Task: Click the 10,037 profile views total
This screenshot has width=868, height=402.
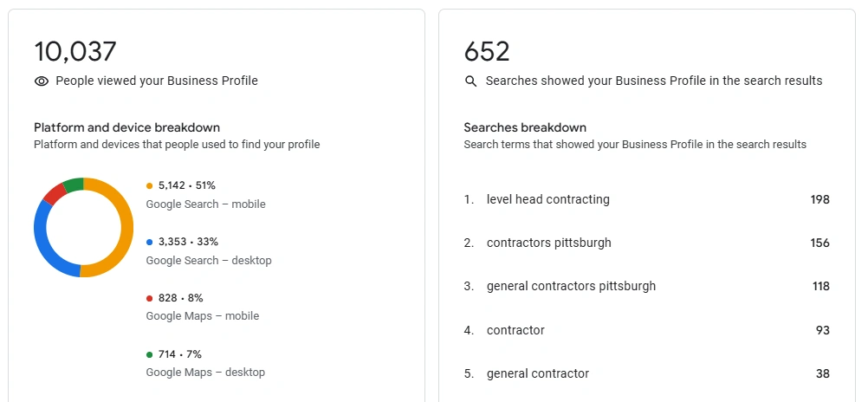Action: coord(75,51)
